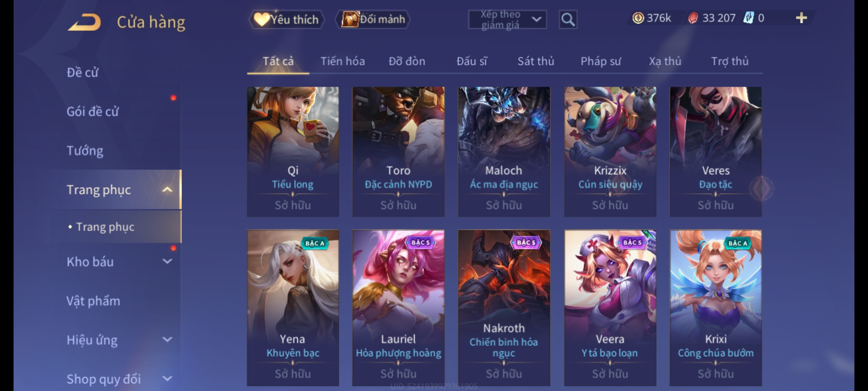Select the Lauriel Hỏa phượng hoàng skin card
Screen dimensions: 868x391
398,308
